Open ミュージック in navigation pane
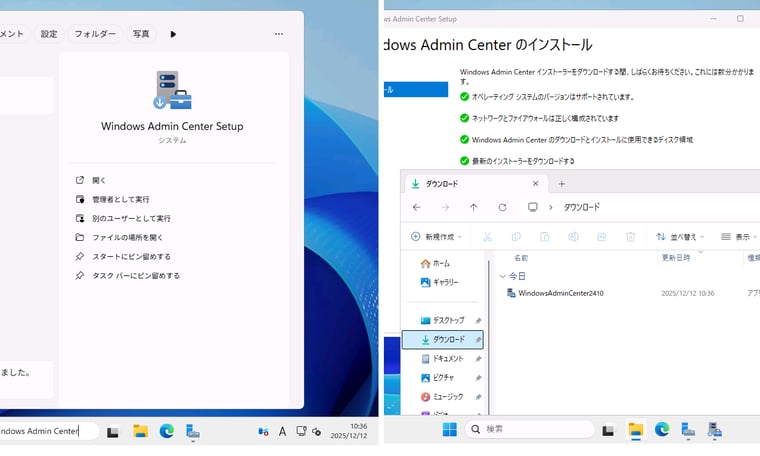This screenshot has height=456, width=760. tap(442, 397)
